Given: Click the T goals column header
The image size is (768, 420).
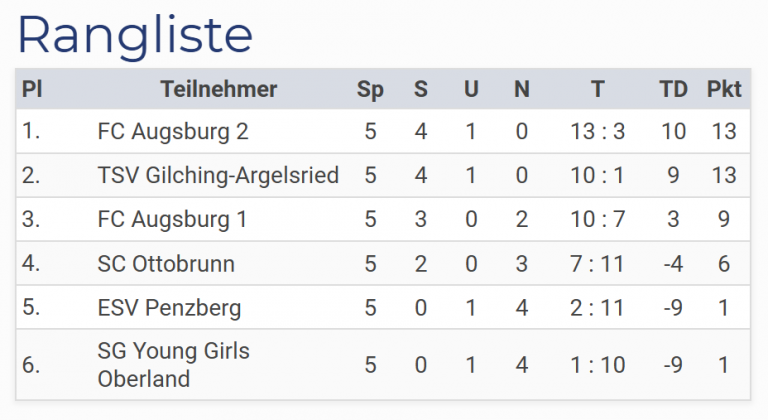Looking at the screenshot, I should tap(597, 89).
